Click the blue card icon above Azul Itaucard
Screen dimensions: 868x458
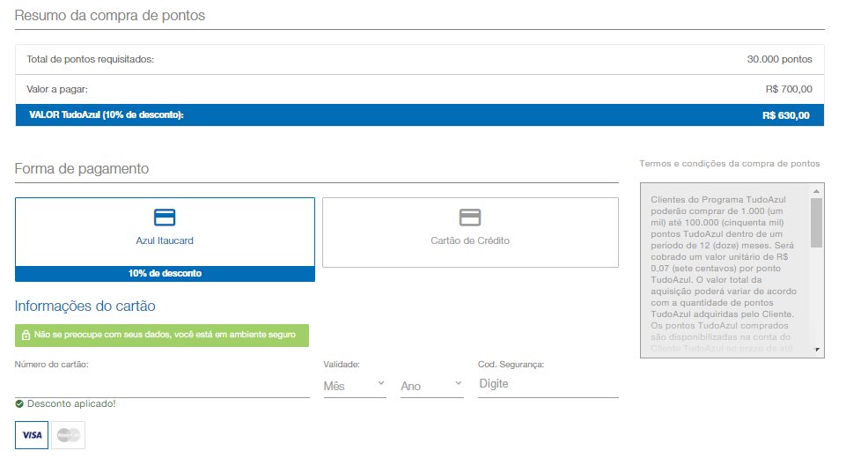[x=165, y=217]
